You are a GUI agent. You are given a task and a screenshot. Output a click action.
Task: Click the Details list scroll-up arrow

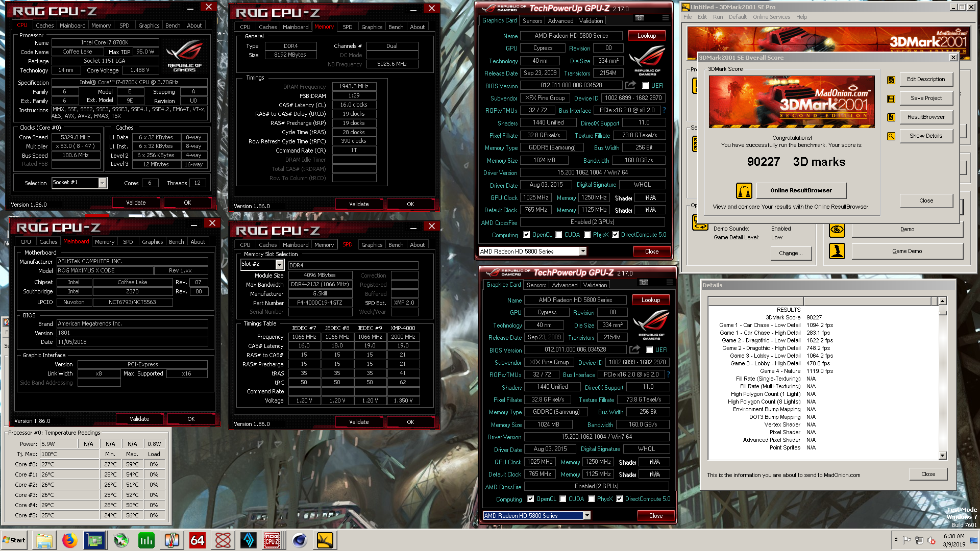point(943,301)
